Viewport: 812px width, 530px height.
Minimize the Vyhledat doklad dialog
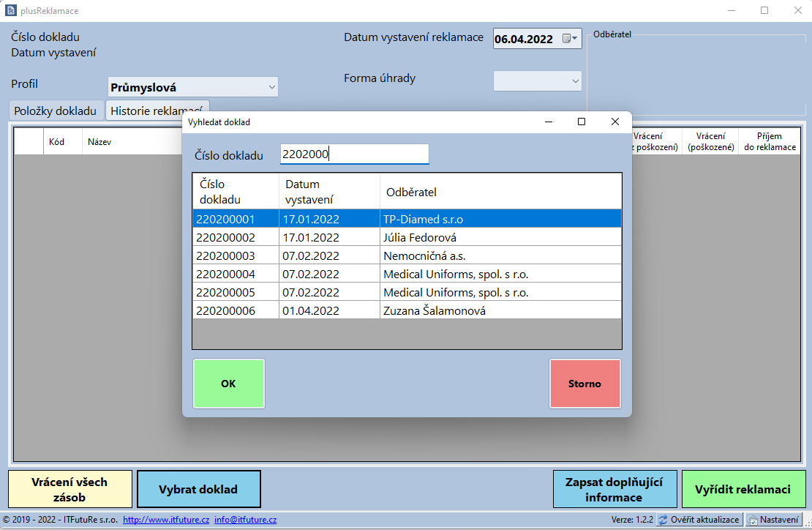549,122
